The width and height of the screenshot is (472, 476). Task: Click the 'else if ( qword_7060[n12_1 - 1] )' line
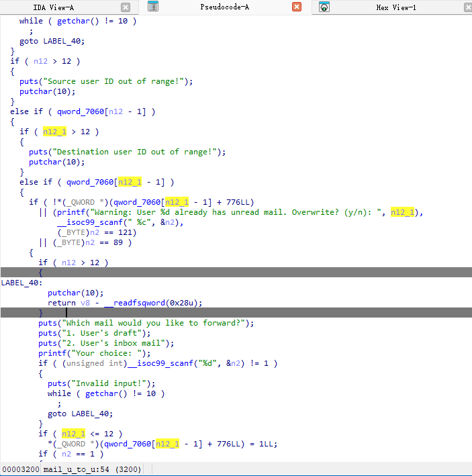click(97, 182)
